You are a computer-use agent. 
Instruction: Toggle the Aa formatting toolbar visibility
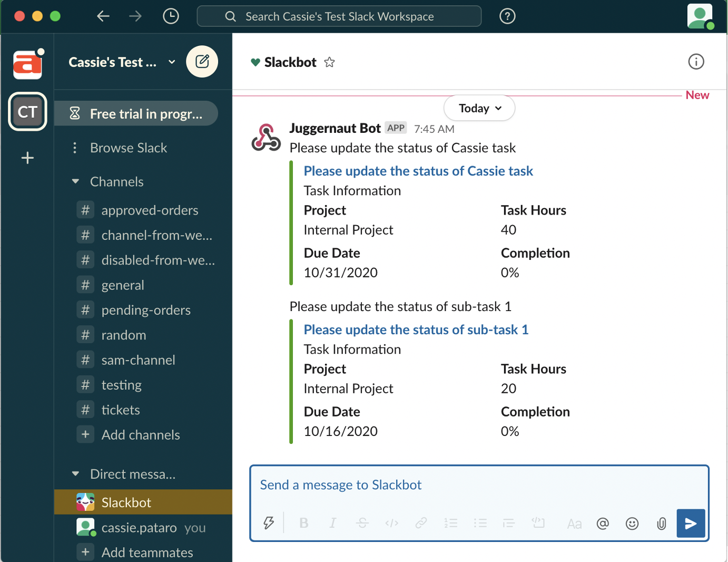(574, 524)
